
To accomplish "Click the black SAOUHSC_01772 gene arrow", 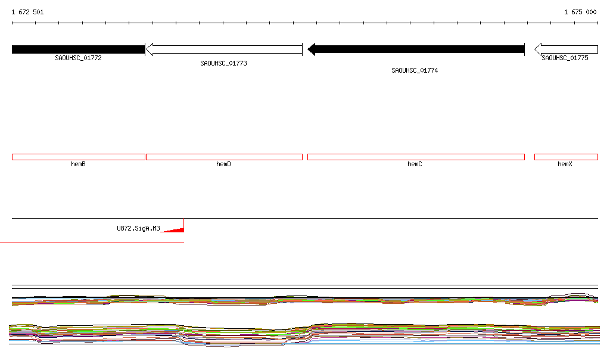I will coord(77,49).
